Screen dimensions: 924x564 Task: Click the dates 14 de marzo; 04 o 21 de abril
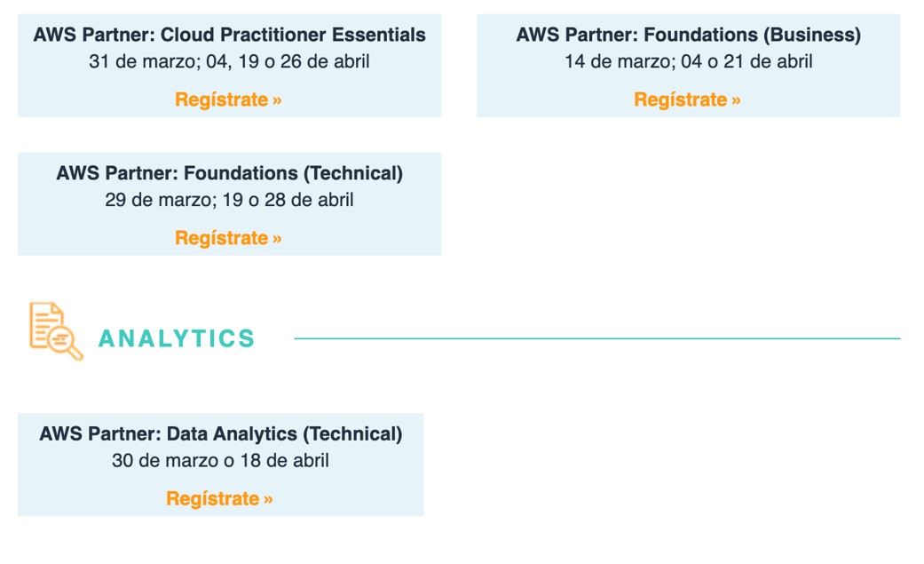pos(688,62)
